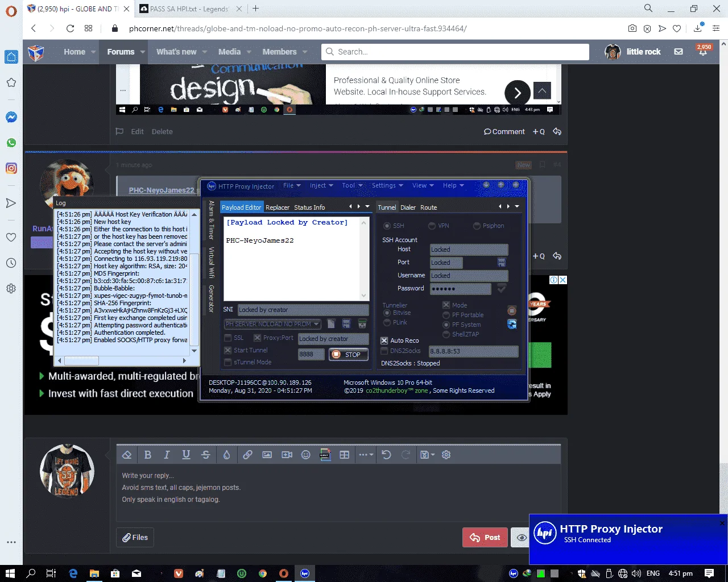Insert a link with the chain icon
The width and height of the screenshot is (728, 582).
coord(247,455)
